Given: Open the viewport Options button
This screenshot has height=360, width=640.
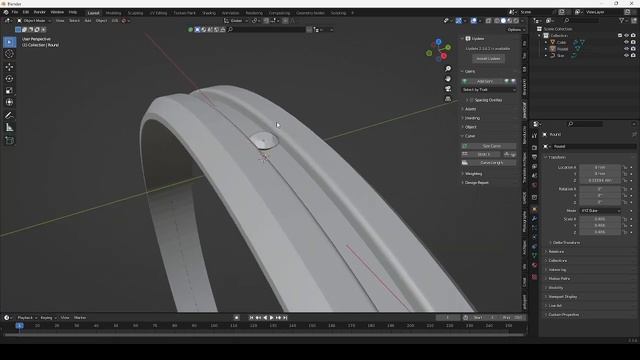Looking at the screenshot, I should tap(515, 30).
